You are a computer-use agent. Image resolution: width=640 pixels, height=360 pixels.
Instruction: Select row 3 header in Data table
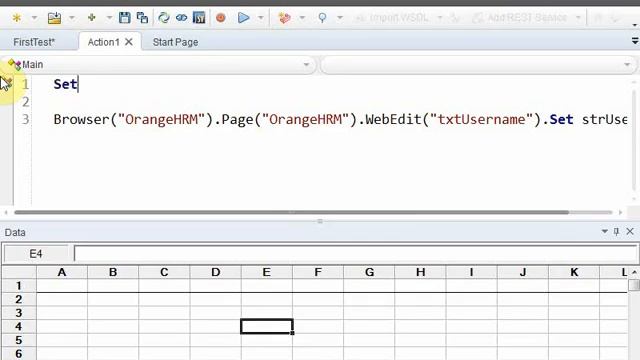[19, 313]
